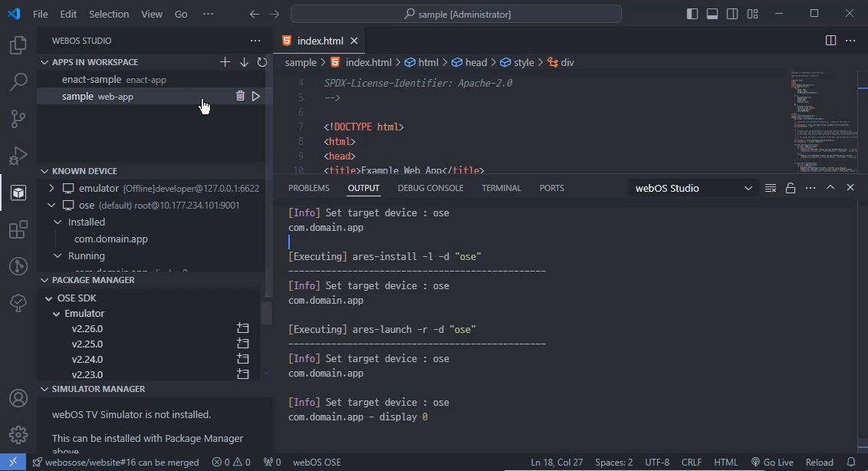Install Emulator v2.23.0 via its icon
Image resolution: width=868 pixels, height=471 pixels.
[x=242, y=374]
